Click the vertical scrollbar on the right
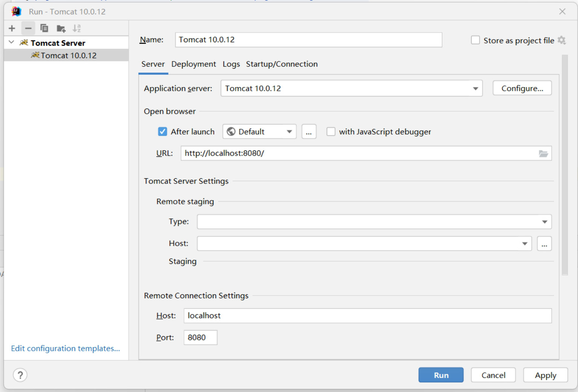Image resolution: width=578 pixels, height=392 pixels. (x=564, y=165)
